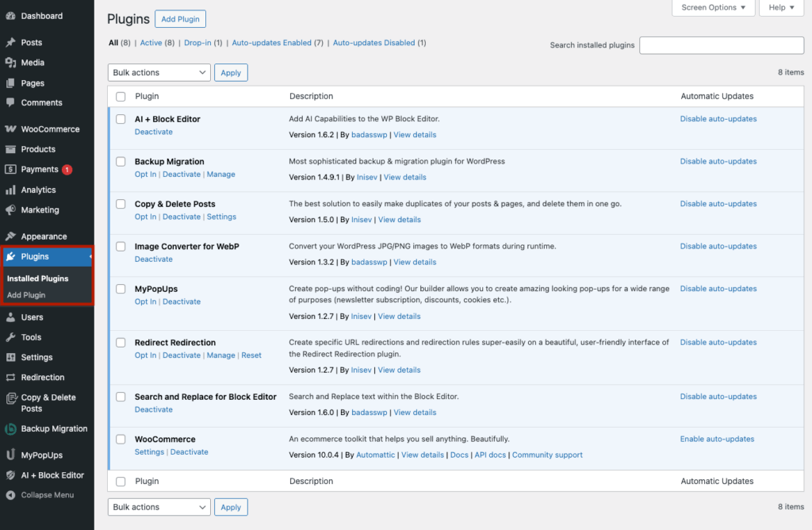
Task: Check the Image Converter for WebP checkbox
Action: (121, 246)
